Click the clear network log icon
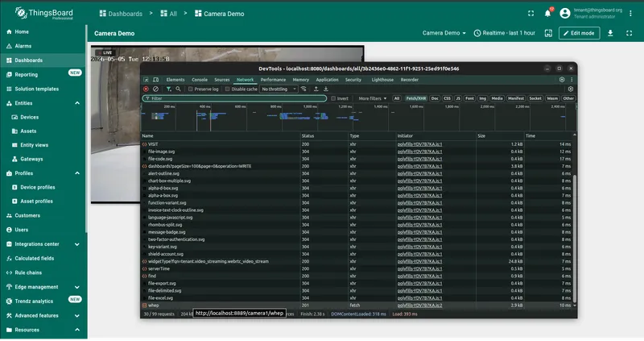 (155, 89)
